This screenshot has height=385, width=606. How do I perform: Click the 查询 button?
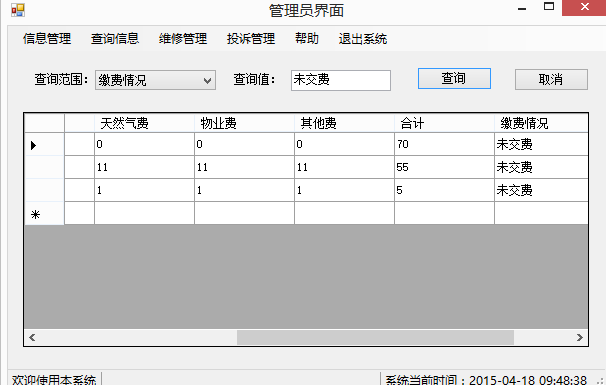[x=454, y=79]
